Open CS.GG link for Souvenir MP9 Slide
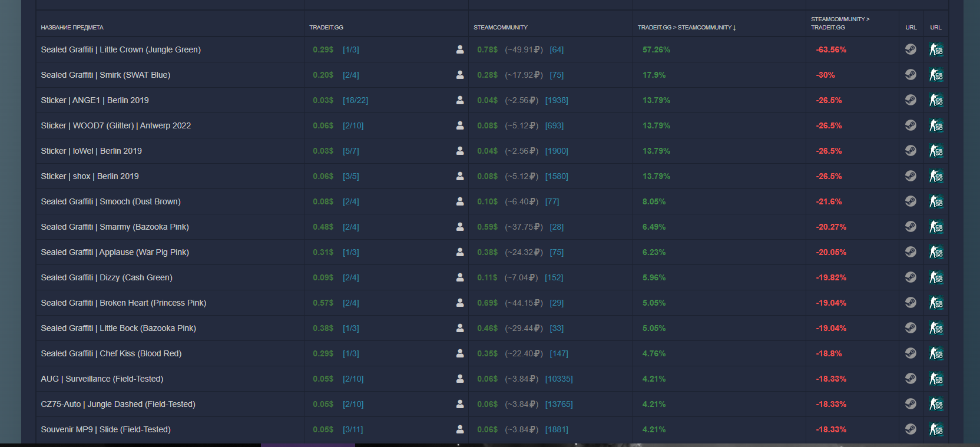 tap(936, 429)
